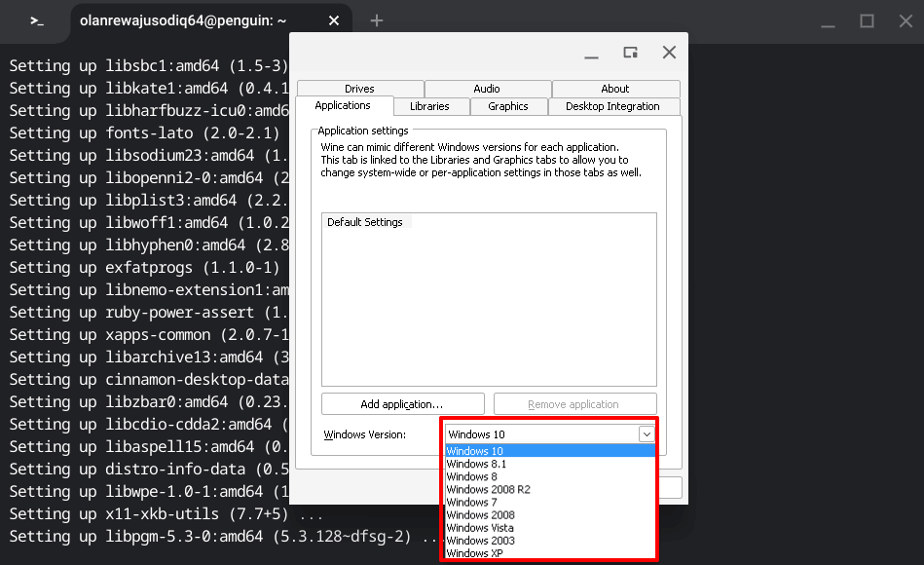Select Default Settings in the applications list

click(x=365, y=222)
